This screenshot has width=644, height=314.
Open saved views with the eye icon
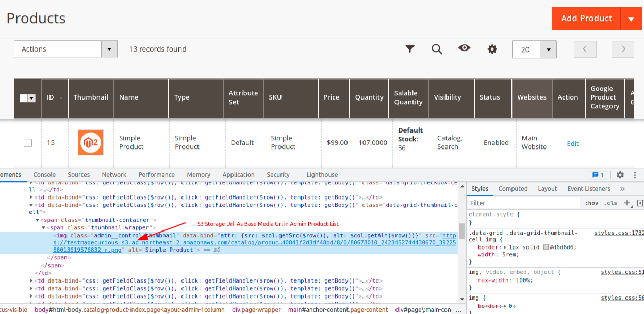click(464, 48)
